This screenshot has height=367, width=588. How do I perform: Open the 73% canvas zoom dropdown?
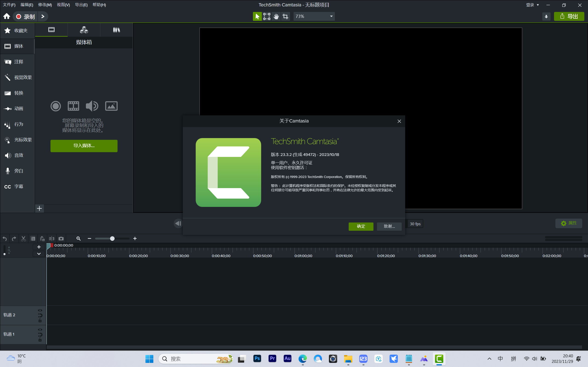tap(314, 17)
